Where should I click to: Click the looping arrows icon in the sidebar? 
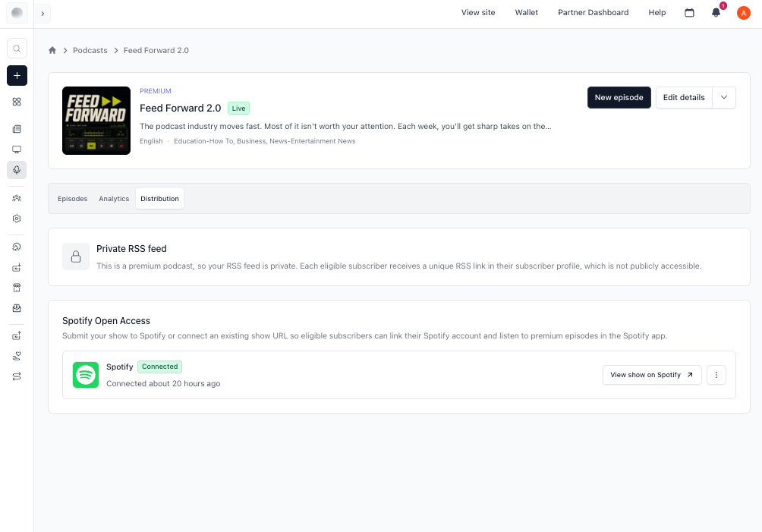point(17,376)
